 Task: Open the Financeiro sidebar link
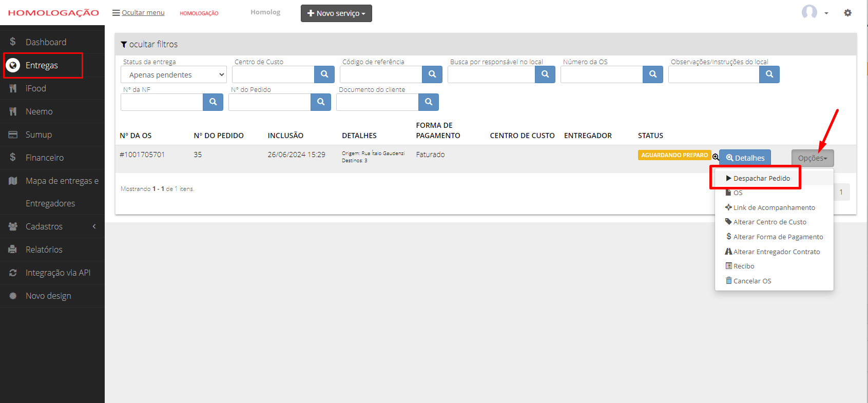(x=52, y=158)
